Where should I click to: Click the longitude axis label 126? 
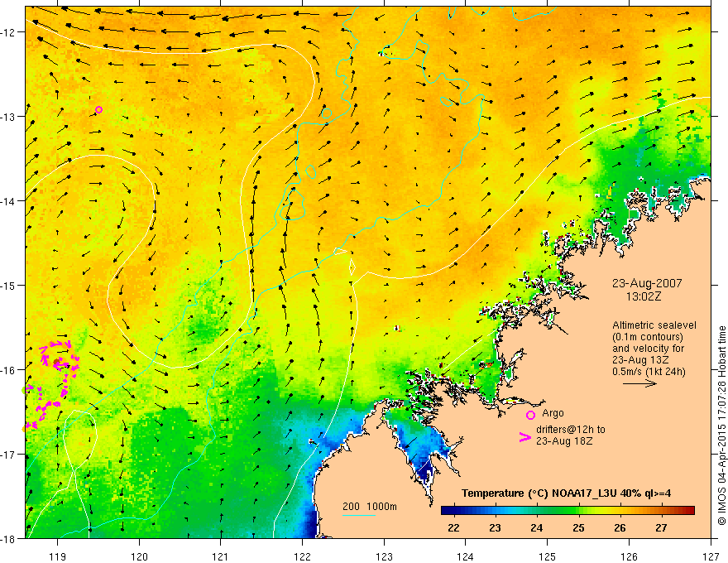click(629, 556)
